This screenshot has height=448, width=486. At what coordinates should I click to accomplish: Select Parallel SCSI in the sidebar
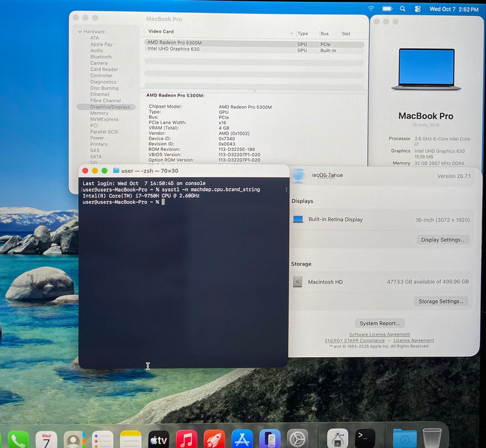tap(104, 132)
